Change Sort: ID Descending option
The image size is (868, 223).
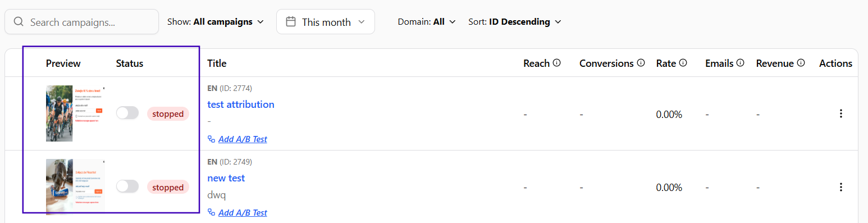[x=515, y=22]
